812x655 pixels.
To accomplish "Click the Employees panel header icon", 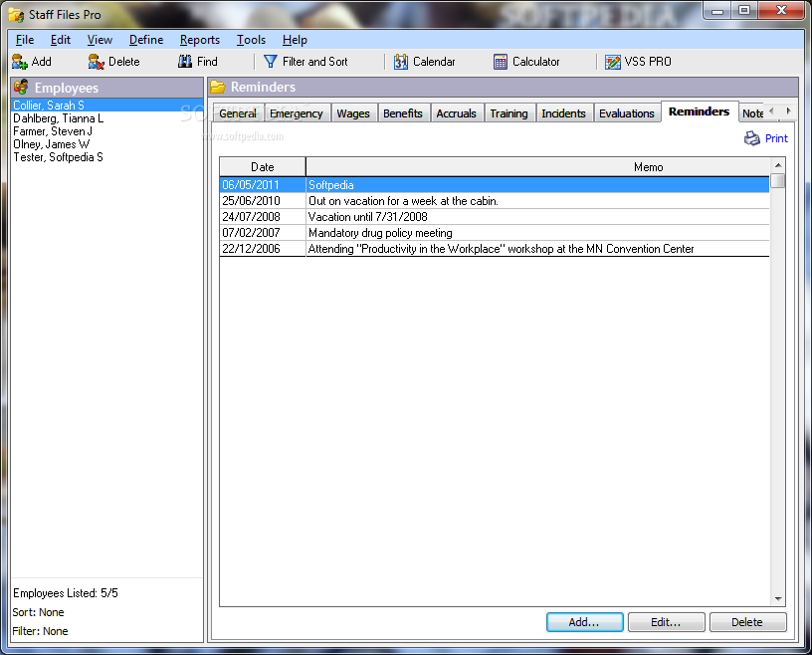I will pyautogui.click(x=21, y=87).
